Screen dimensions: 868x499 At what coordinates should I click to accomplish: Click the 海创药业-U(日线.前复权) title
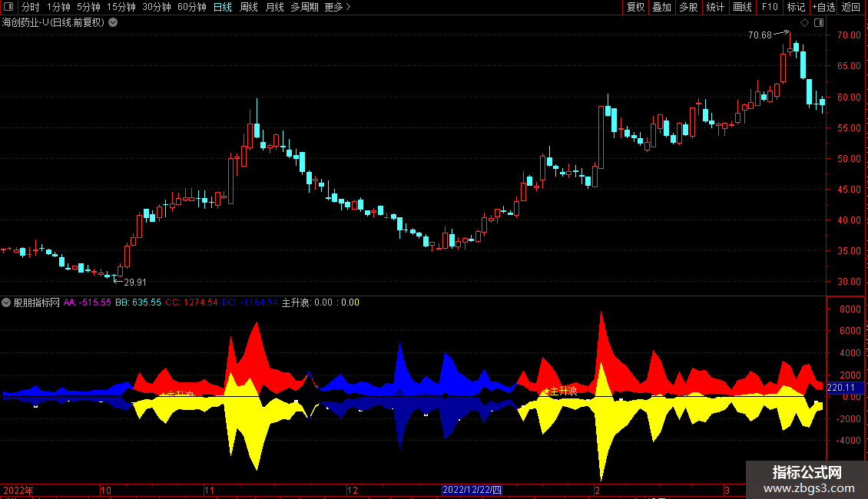click(x=53, y=23)
